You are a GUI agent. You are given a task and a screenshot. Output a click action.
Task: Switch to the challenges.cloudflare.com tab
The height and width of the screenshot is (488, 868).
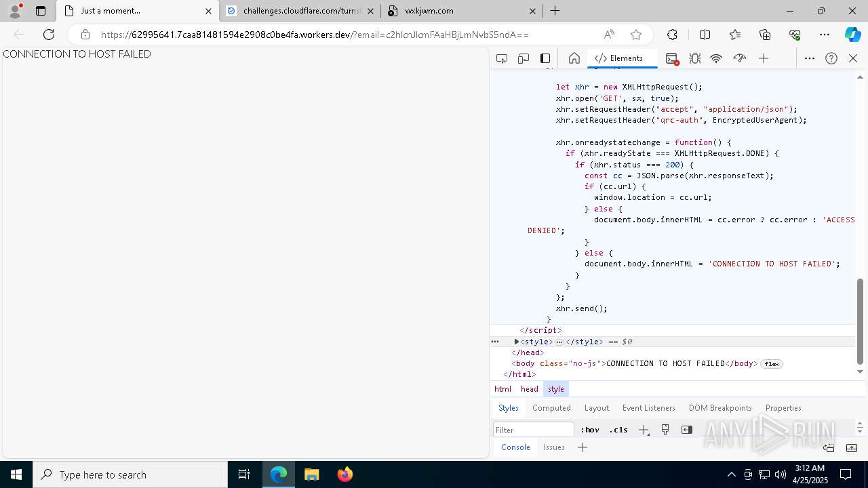(x=300, y=11)
